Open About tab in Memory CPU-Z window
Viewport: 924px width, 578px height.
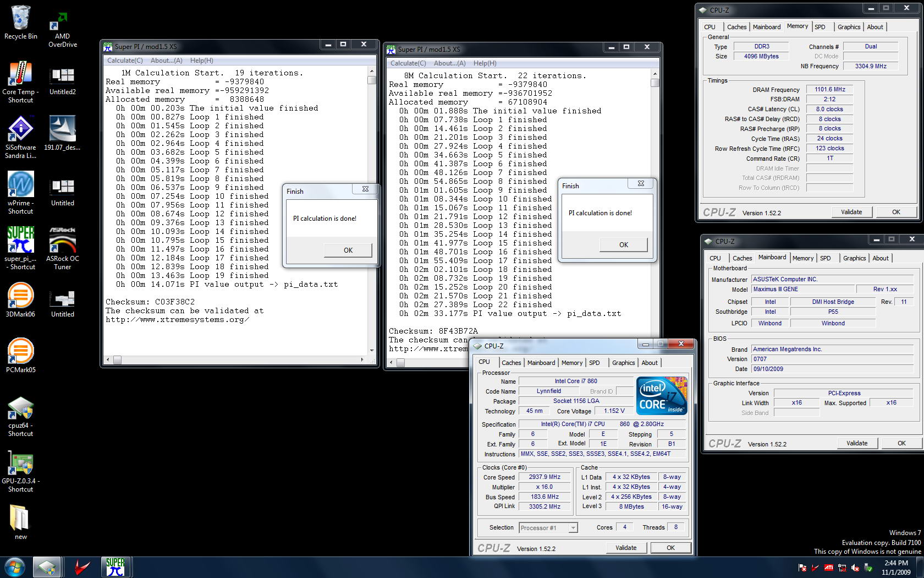(x=875, y=27)
